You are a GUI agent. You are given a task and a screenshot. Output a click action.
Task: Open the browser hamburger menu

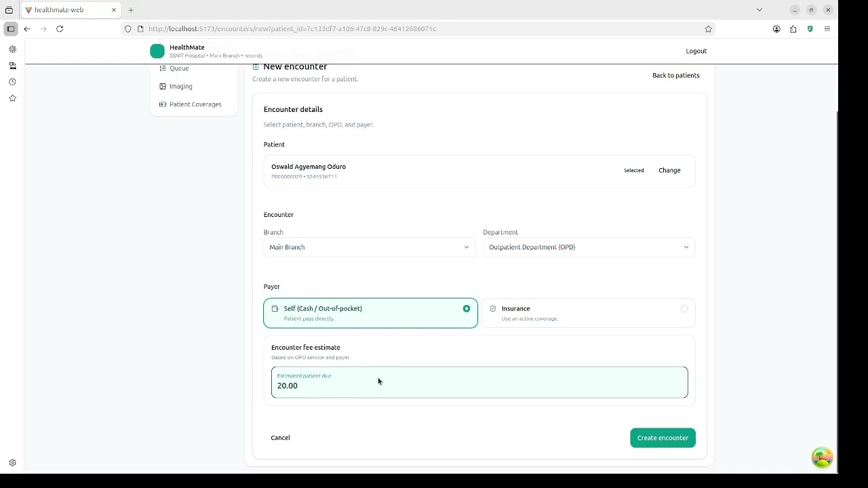827,29
